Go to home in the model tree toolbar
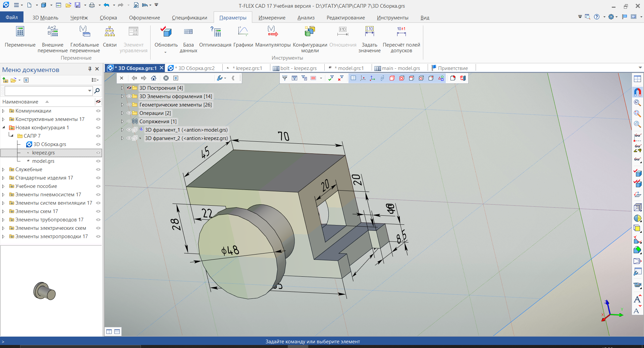644x348 pixels. [154, 78]
